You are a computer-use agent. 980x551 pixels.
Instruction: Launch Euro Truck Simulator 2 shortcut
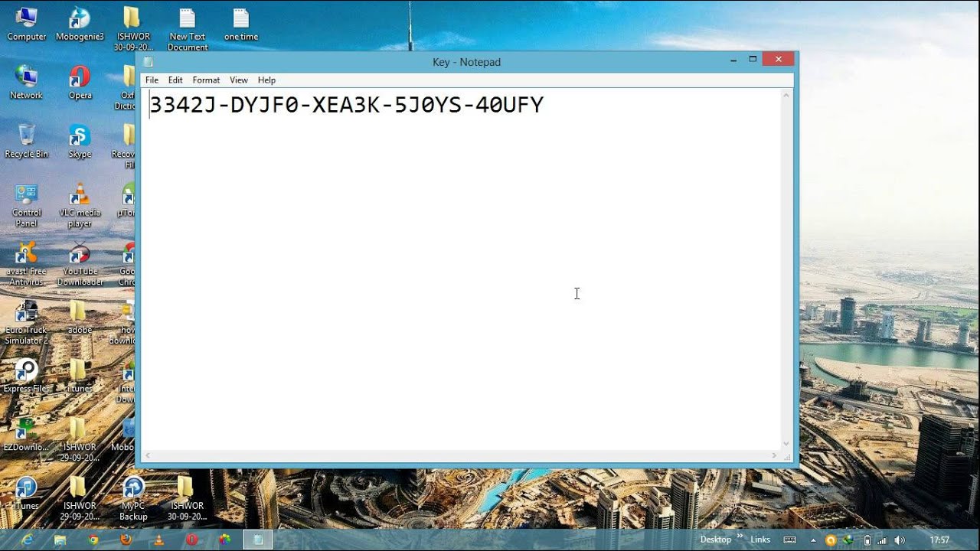(x=26, y=322)
